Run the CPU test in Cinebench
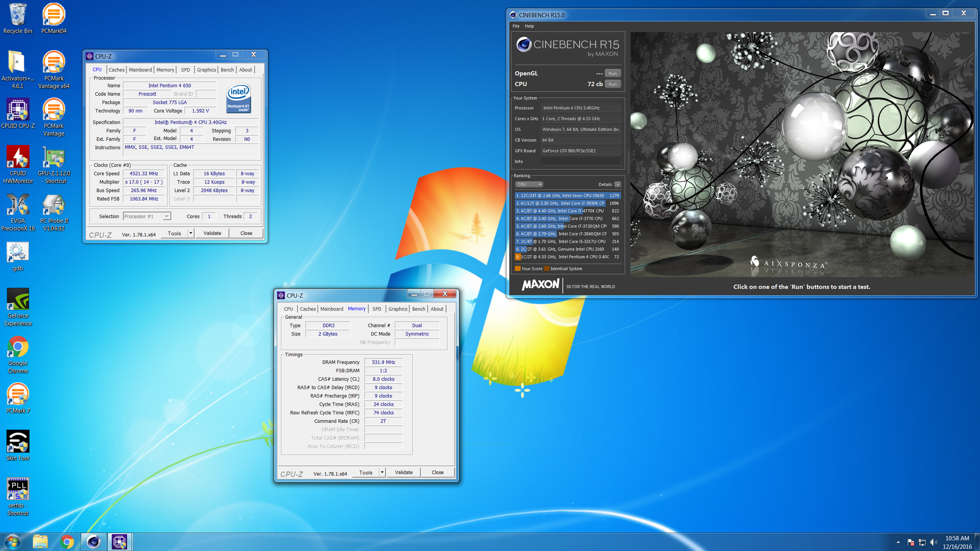Image resolution: width=980 pixels, height=551 pixels. [612, 84]
